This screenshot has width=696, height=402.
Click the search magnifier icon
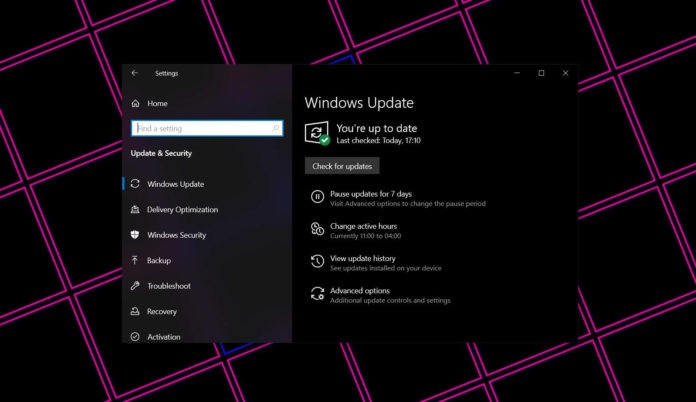pos(275,129)
